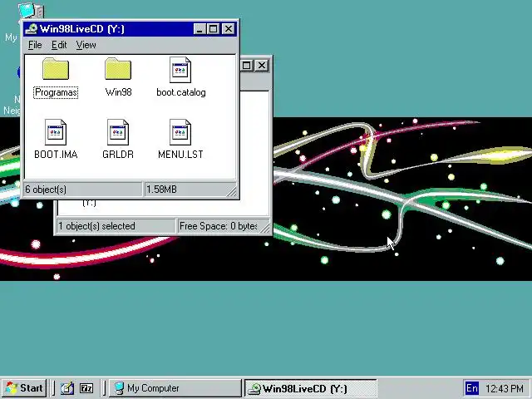The height and width of the screenshot is (399, 532).
Task: Launch the 7z quick launch icon
Action: pos(86,388)
